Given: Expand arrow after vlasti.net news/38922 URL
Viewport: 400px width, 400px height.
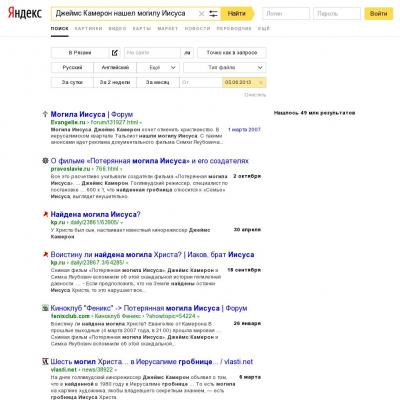Looking at the screenshot, I should tap(115, 370).
